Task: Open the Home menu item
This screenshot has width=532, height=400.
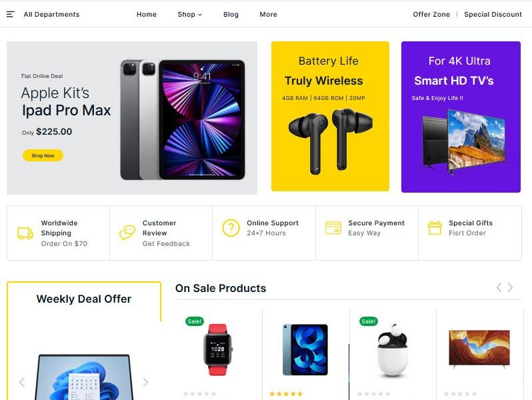Action: (147, 14)
